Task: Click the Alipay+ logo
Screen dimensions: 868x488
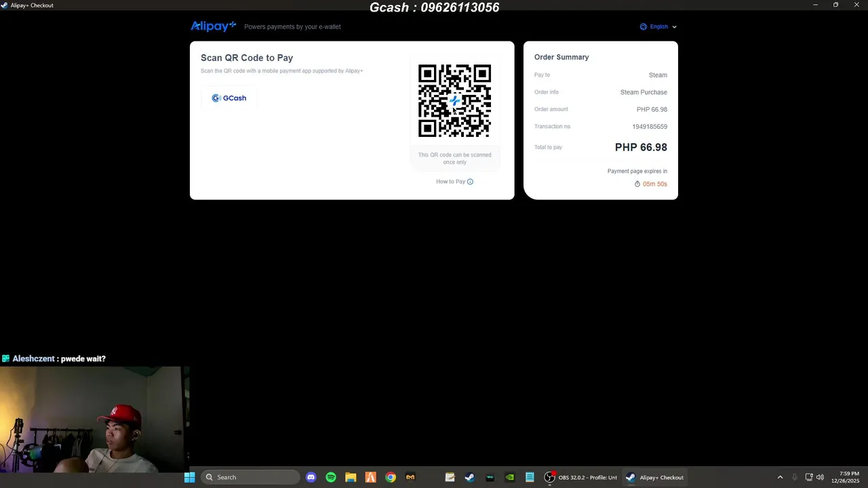Action: click(213, 26)
